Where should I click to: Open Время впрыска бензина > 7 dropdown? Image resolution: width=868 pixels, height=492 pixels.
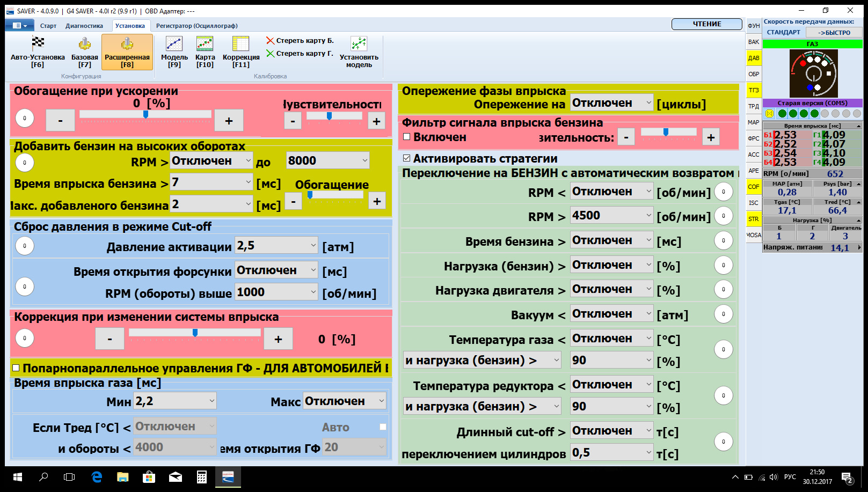tap(211, 182)
